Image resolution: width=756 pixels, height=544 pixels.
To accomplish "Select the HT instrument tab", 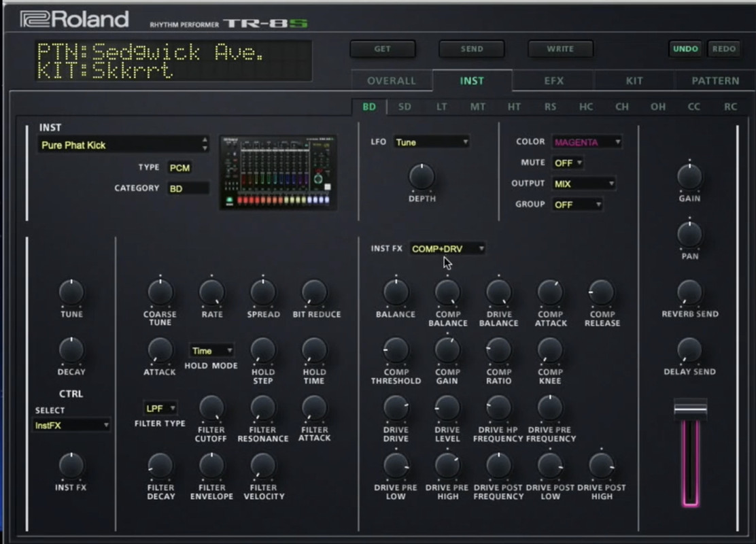I will tap(514, 107).
